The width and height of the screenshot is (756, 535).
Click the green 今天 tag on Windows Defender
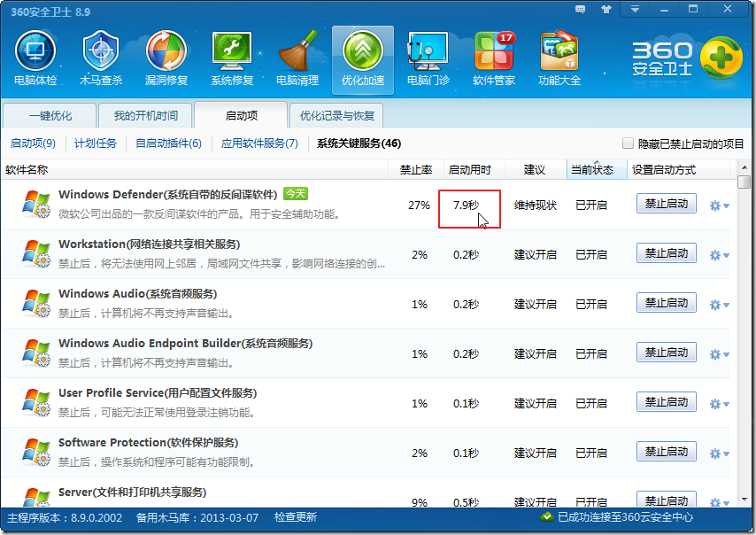(x=296, y=193)
